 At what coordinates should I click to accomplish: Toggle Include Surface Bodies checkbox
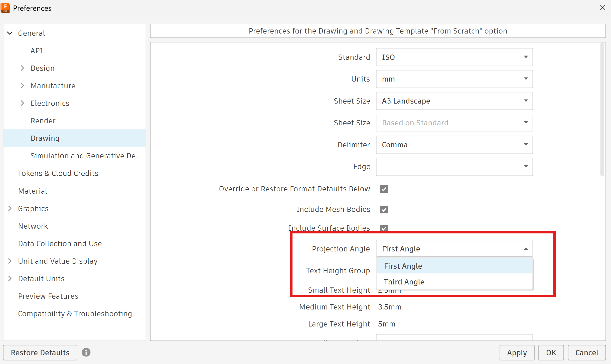(384, 228)
